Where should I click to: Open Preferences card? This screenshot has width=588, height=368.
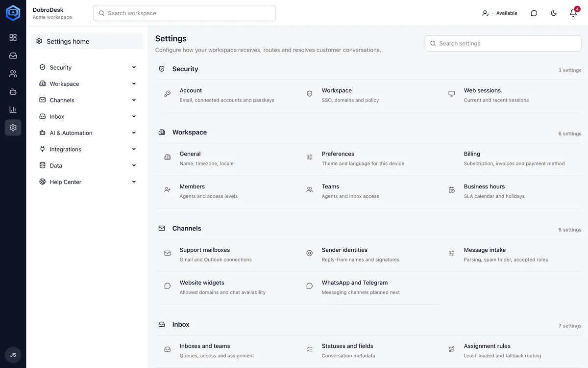(x=368, y=158)
